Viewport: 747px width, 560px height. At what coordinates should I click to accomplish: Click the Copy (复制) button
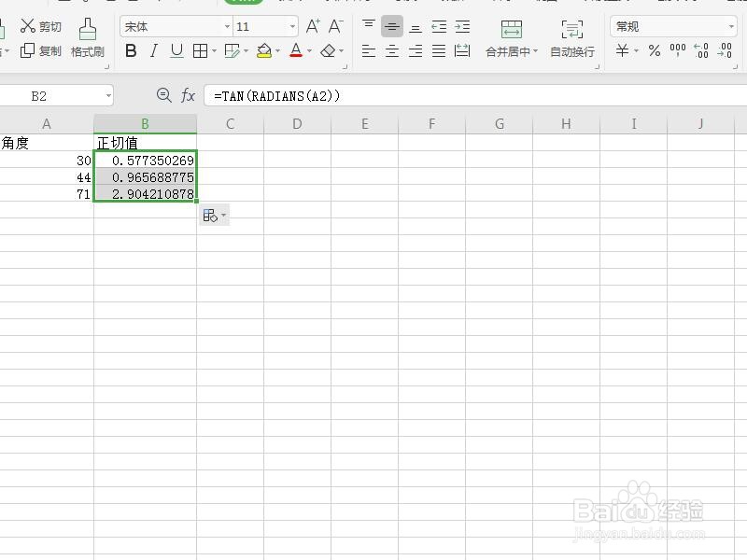[40, 50]
